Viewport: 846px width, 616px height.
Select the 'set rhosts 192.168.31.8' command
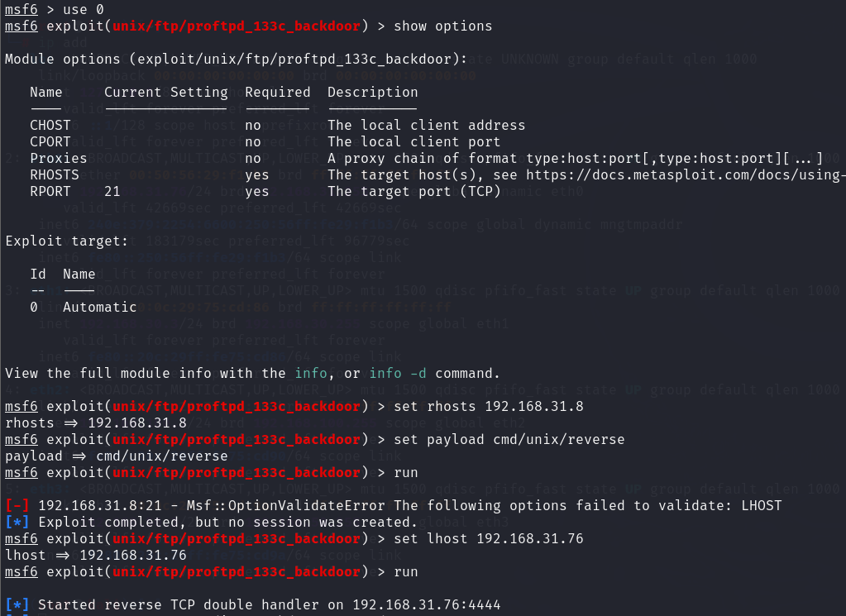(x=488, y=406)
